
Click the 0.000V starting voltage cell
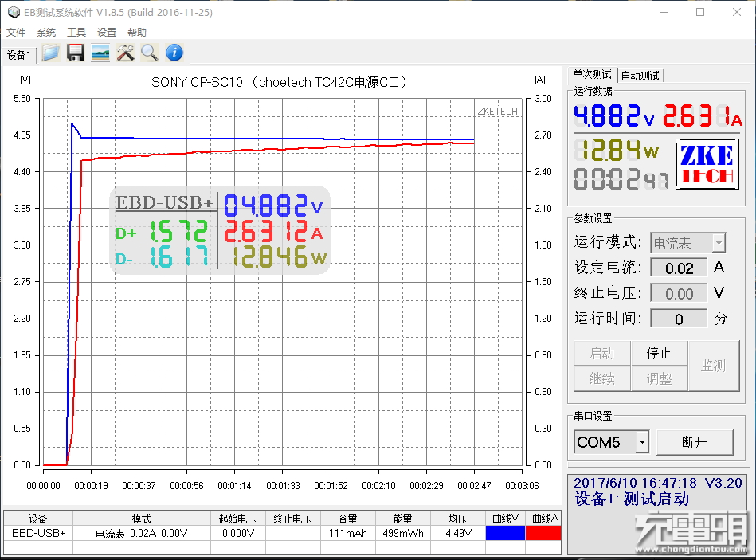[x=238, y=533]
